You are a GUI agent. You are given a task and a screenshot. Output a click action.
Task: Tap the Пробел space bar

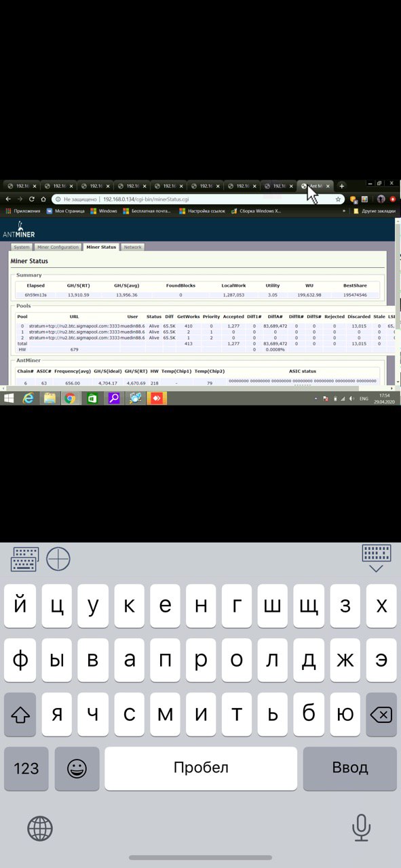pyautogui.click(x=201, y=768)
